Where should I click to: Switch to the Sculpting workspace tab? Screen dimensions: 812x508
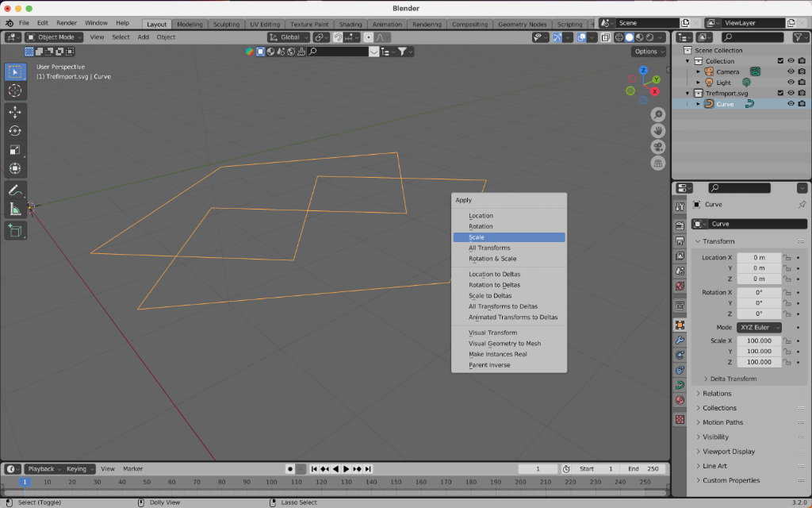(x=226, y=24)
